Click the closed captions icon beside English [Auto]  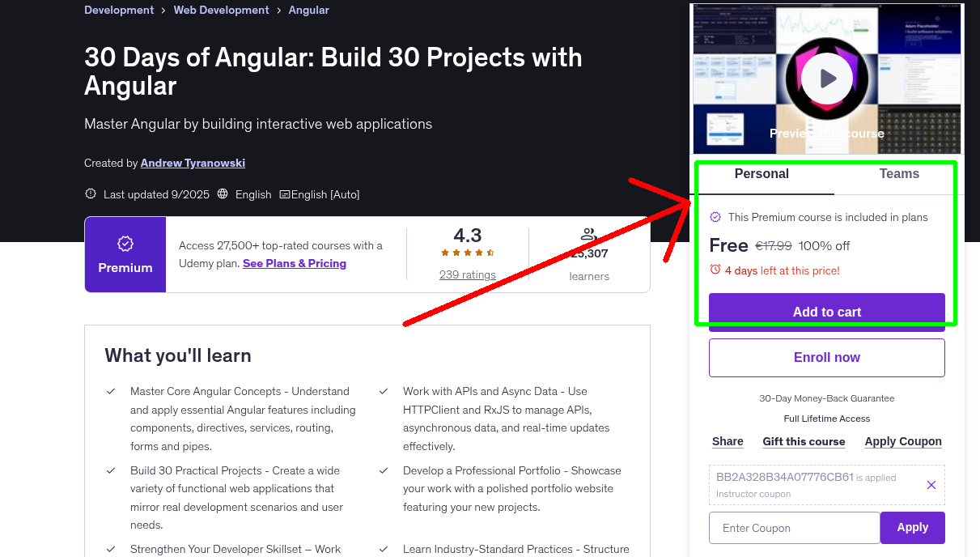tap(285, 194)
